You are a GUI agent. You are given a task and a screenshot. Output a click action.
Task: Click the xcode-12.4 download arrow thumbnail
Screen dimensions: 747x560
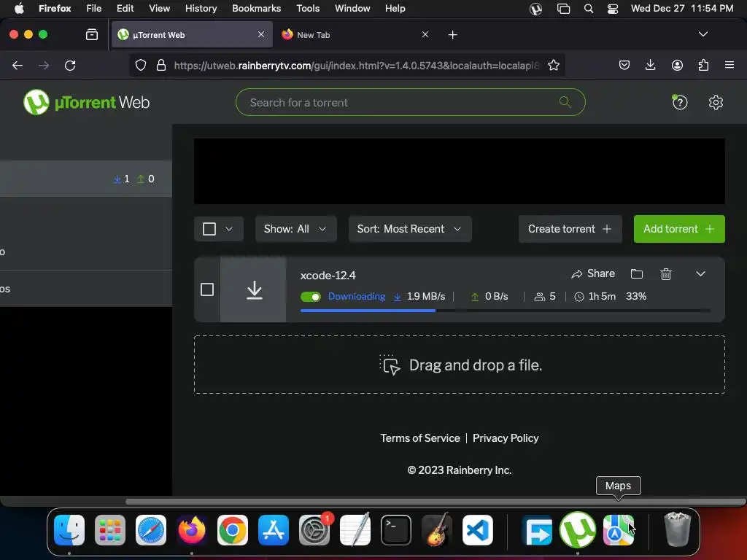[253, 289]
